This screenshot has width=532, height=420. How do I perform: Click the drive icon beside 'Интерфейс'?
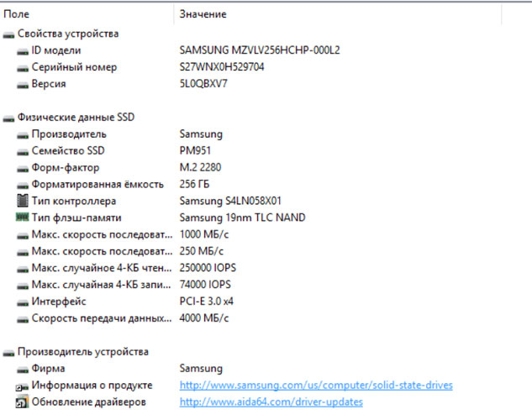[23, 303]
